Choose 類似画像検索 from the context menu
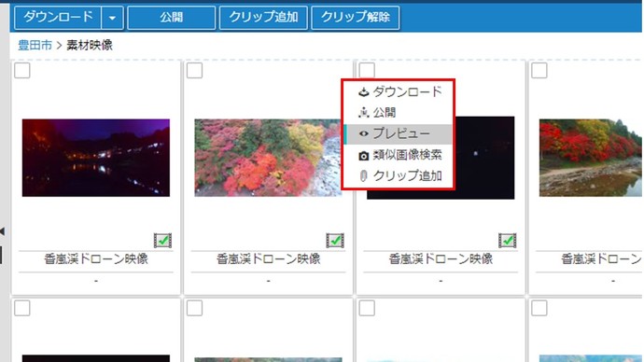 coord(398,156)
